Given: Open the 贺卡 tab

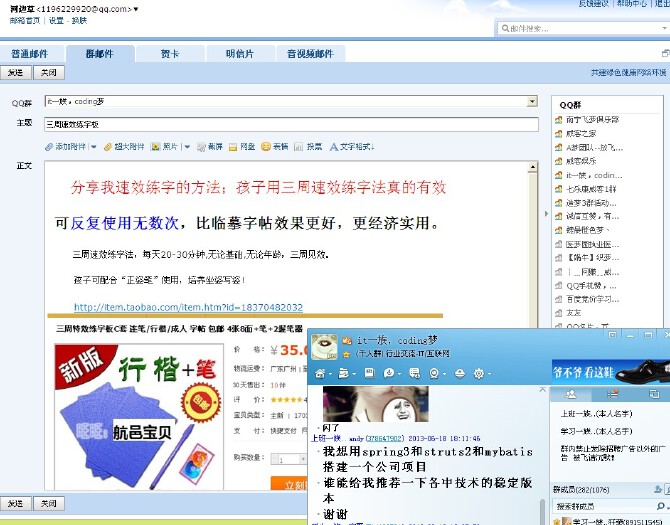Looking at the screenshot, I should 170,54.
